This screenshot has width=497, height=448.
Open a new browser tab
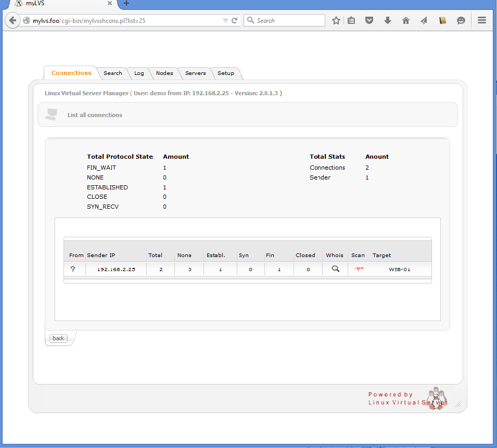[126, 4]
